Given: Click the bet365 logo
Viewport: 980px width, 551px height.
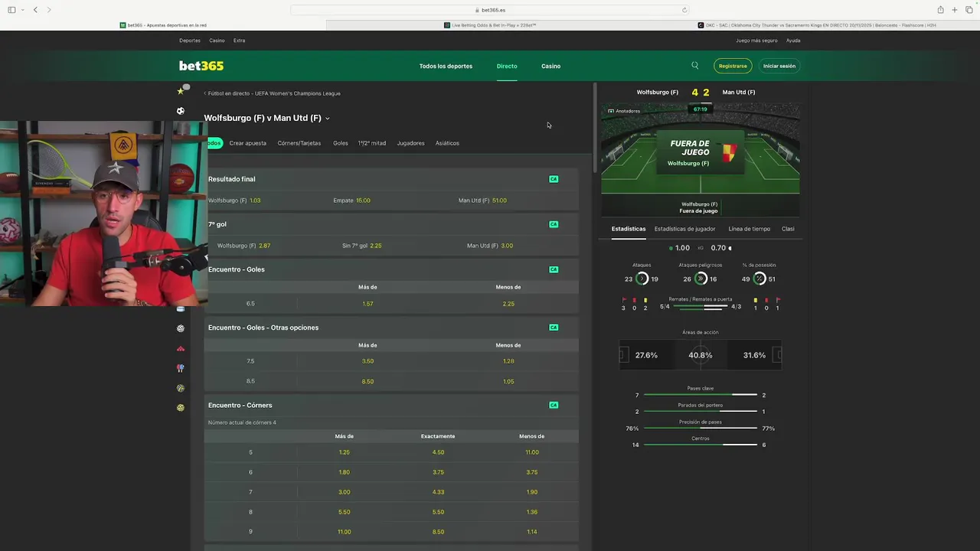Looking at the screenshot, I should point(201,66).
